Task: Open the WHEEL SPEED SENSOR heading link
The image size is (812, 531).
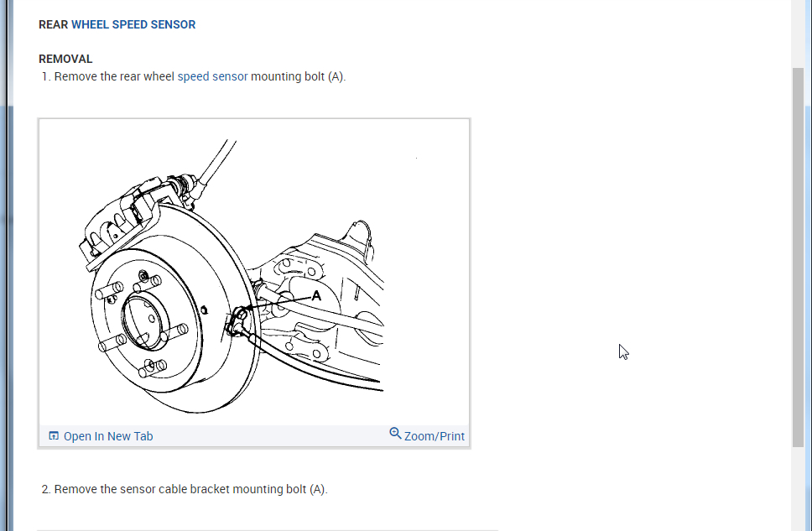Action: click(x=133, y=24)
